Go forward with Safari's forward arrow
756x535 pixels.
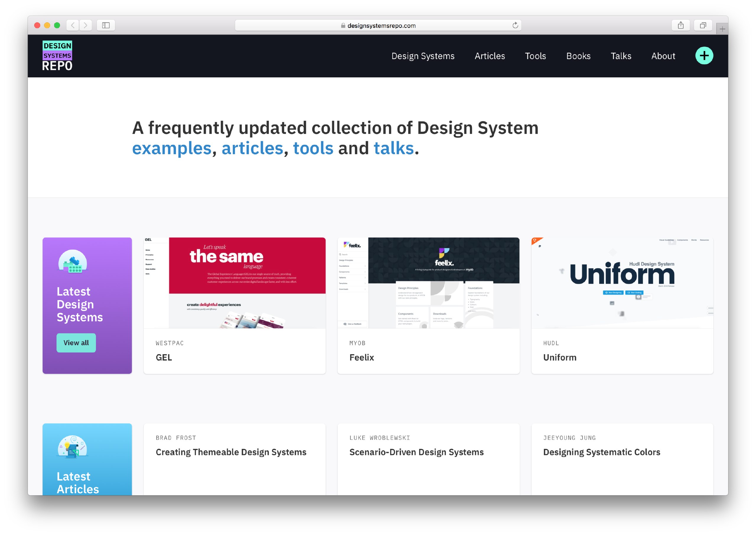[x=85, y=25]
